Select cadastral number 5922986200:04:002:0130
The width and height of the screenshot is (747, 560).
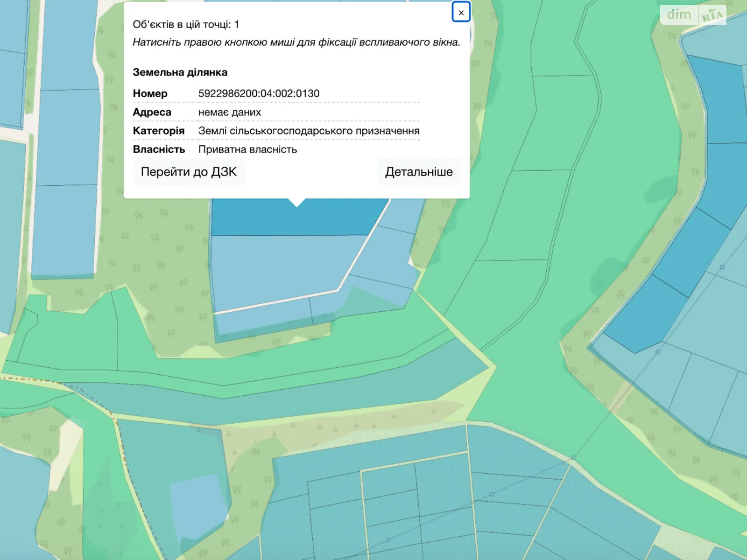click(x=259, y=93)
